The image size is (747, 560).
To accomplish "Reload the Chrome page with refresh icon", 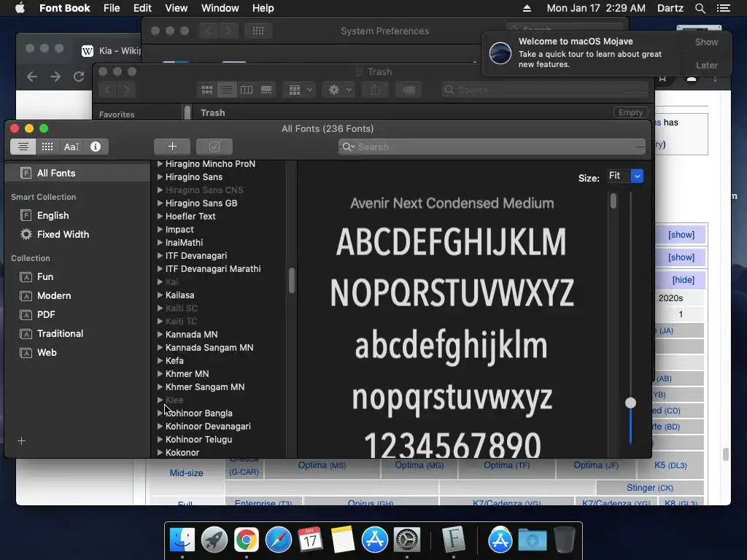I will [x=79, y=76].
